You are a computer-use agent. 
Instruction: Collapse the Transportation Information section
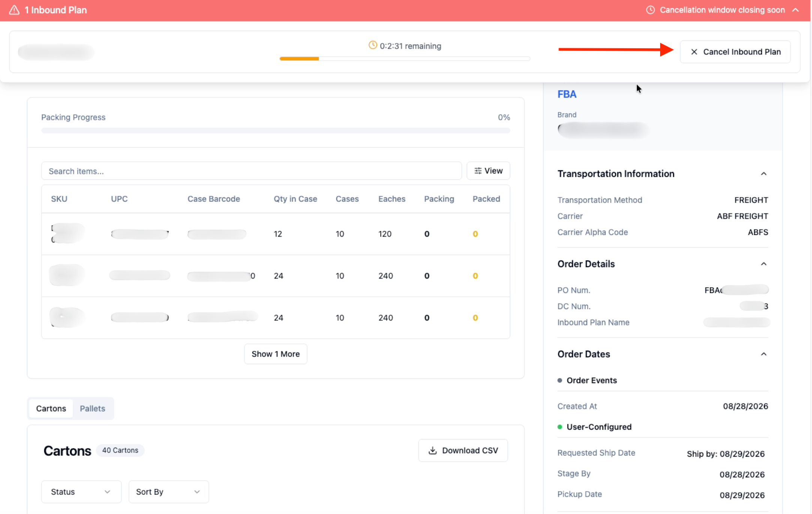pyautogui.click(x=764, y=174)
